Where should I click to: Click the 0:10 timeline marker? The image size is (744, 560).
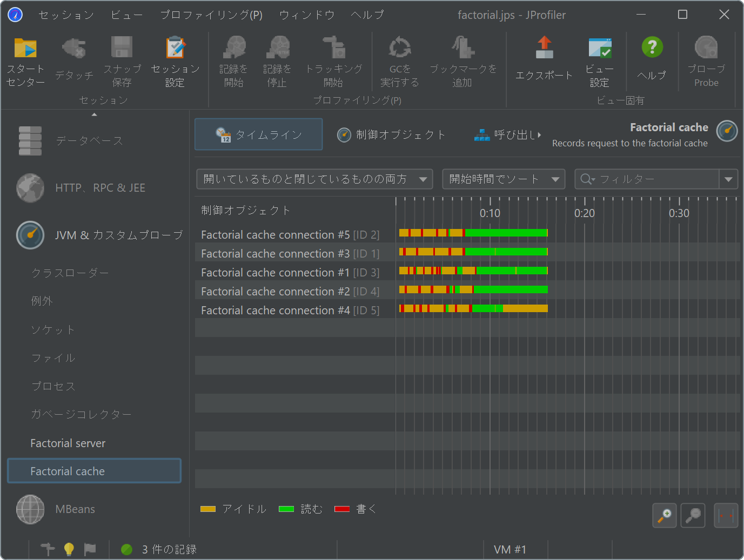tap(490, 213)
